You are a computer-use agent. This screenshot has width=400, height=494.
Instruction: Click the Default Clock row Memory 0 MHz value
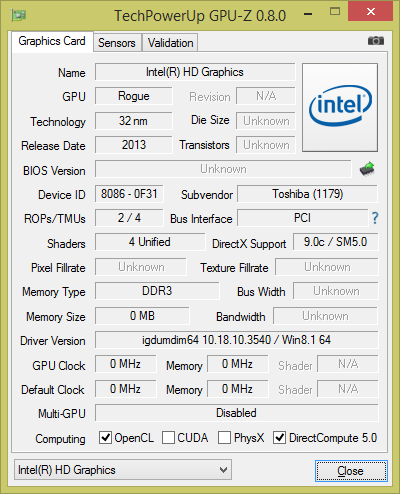pos(237,389)
